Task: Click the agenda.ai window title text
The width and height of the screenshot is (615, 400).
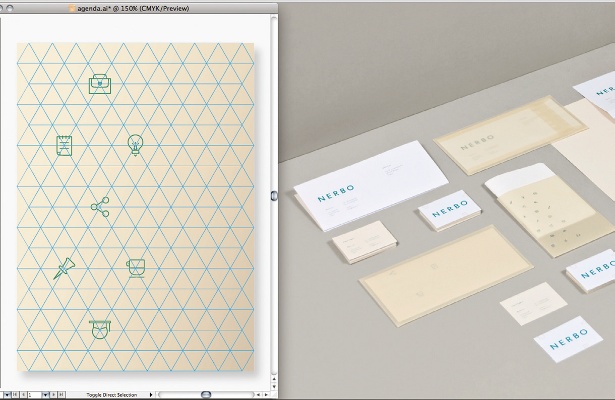Action: tap(133, 8)
